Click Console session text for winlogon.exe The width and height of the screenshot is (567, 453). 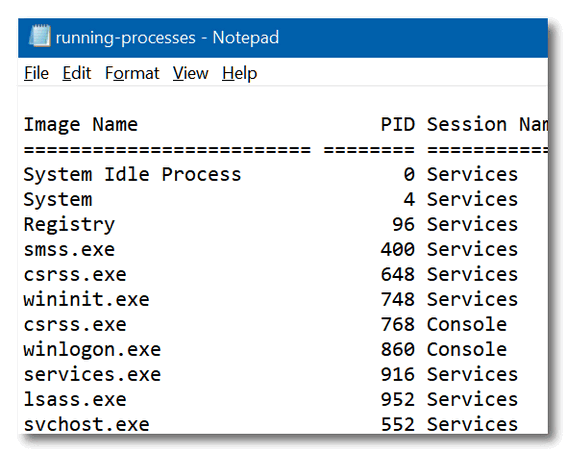pos(467,350)
